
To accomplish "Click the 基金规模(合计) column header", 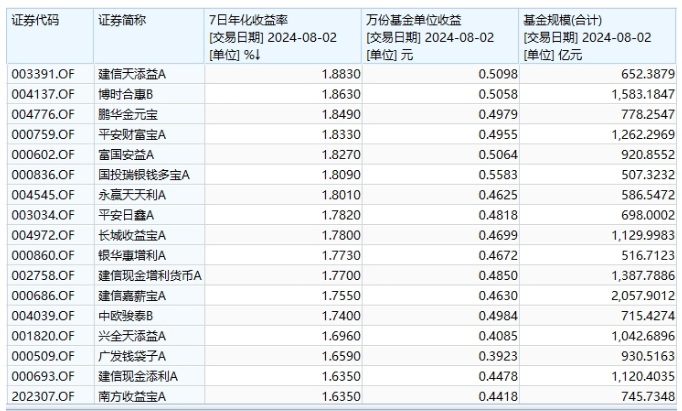I will point(563,20).
